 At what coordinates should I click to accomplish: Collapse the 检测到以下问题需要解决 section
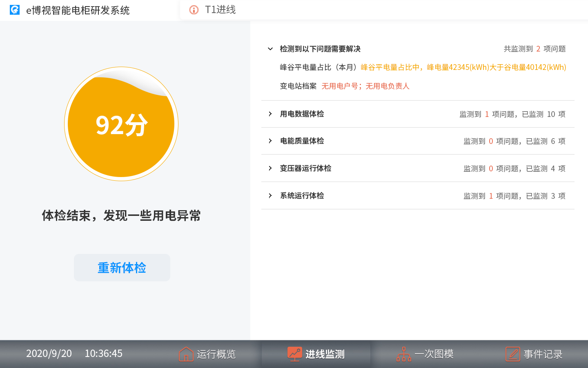[270, 49]
